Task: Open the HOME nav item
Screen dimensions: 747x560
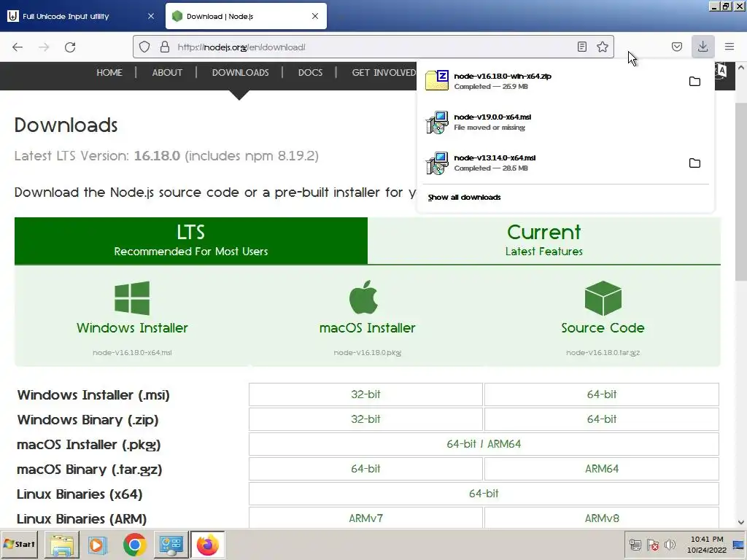Action: pos(109,72)
